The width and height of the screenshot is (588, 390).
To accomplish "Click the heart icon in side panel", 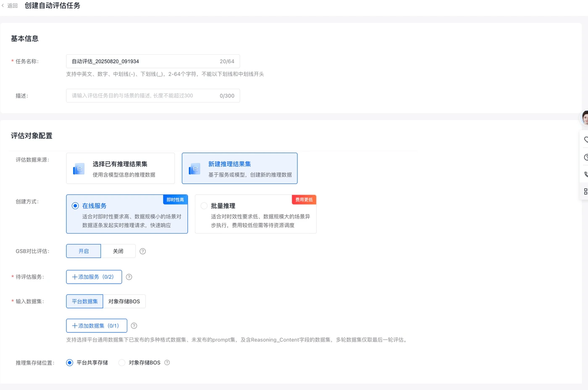I will [585, 140].
